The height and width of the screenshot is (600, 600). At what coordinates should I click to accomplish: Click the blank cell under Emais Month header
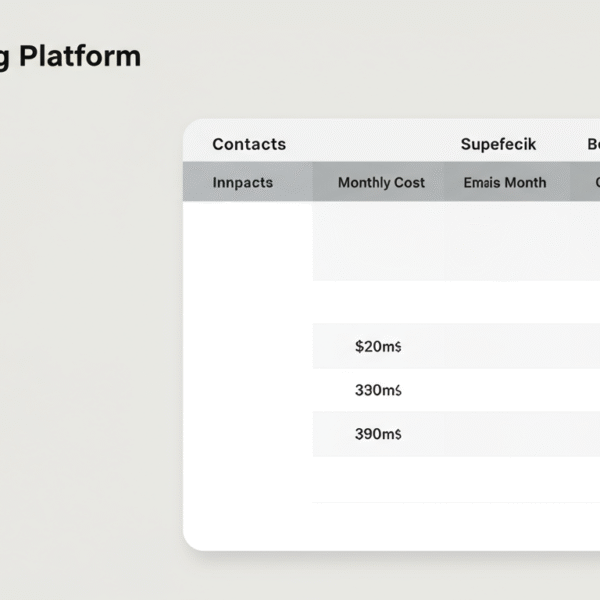tap(505, 241)
